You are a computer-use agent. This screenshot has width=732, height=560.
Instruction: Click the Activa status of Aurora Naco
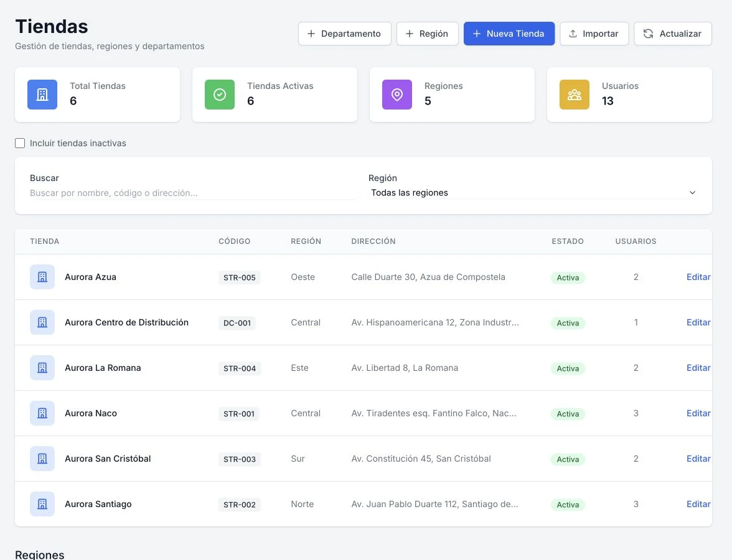coord(568,414)
